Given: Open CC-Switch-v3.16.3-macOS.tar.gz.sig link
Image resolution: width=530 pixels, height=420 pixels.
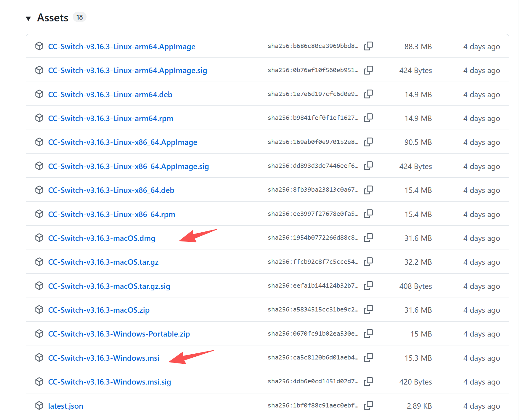Looking at the screenshot, I should pos(109,286).
